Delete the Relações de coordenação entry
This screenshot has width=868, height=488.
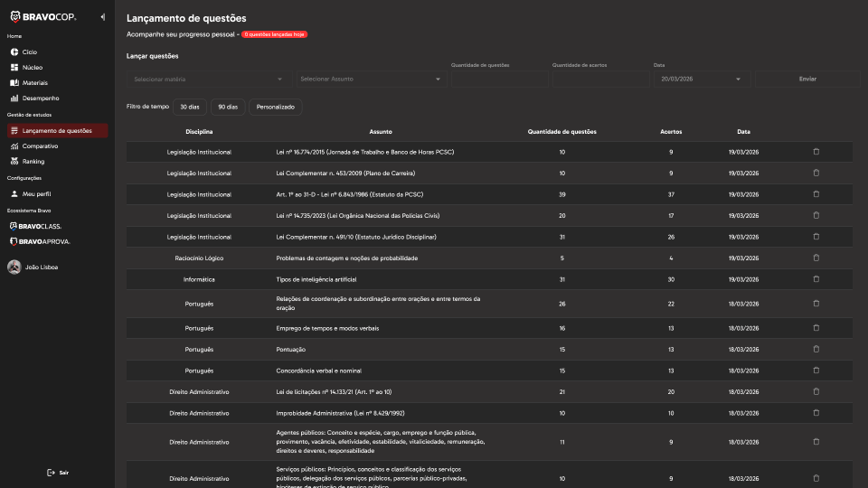816,304
